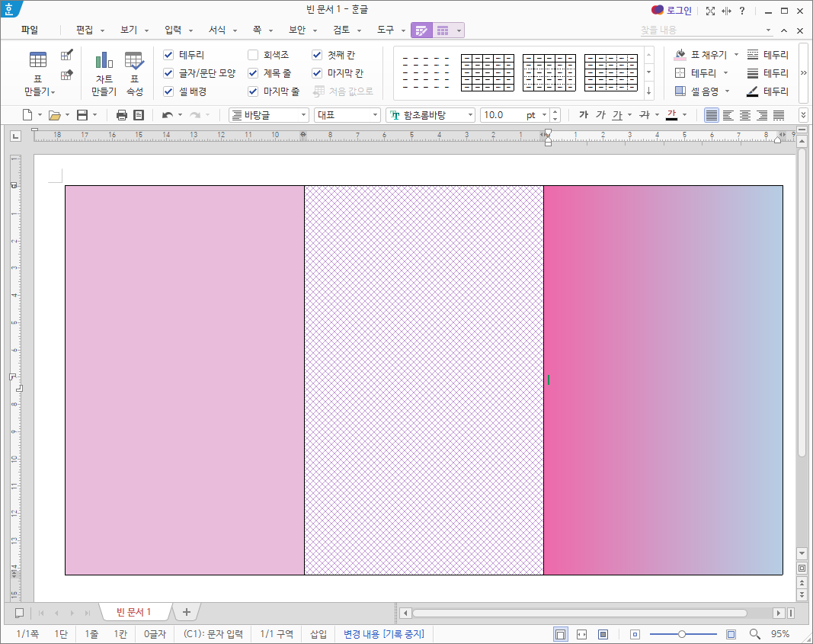813x644 pixels.
Task: Open the font size dropdown arrow
Action: [545, 115]
